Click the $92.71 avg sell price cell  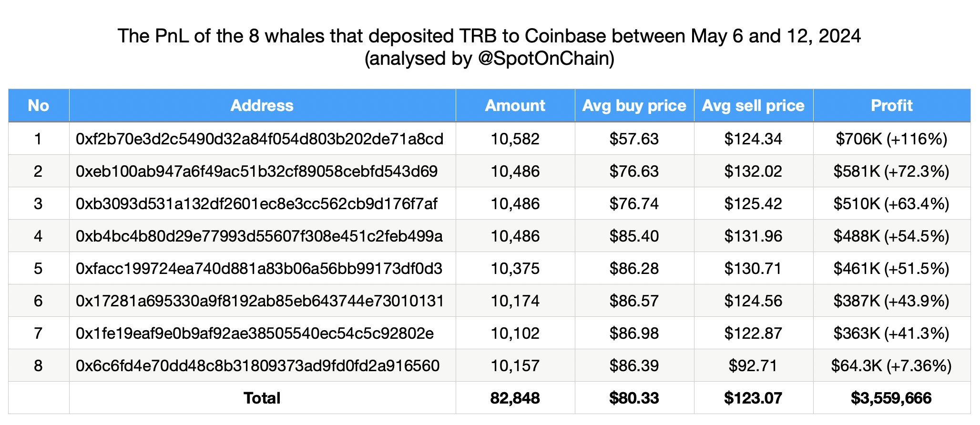753,366
